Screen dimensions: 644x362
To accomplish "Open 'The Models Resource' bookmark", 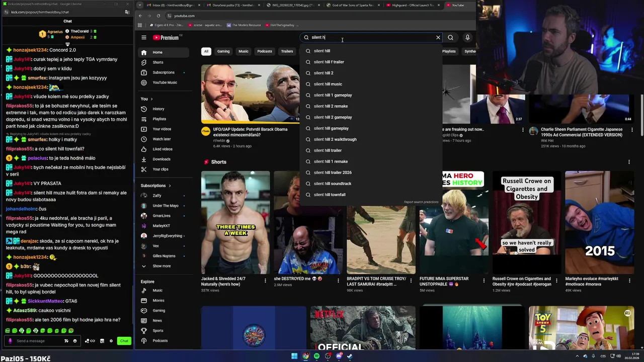I will (244, 25).
